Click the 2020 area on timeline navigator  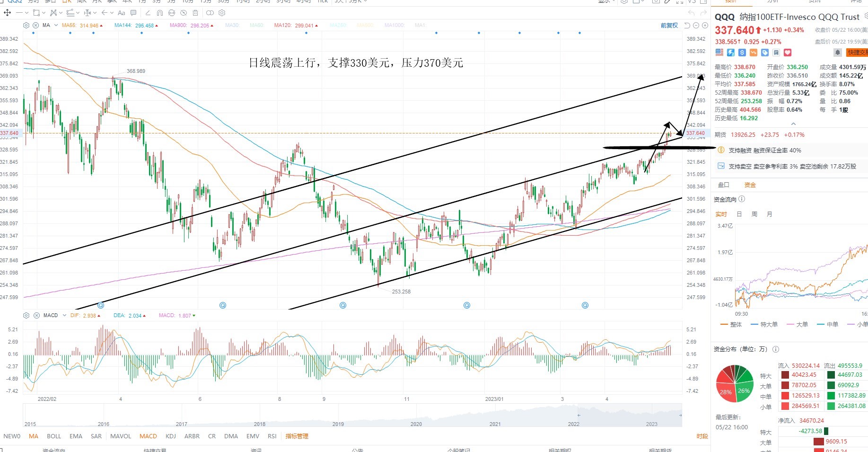pyautogui.click(x=416, y=424)
